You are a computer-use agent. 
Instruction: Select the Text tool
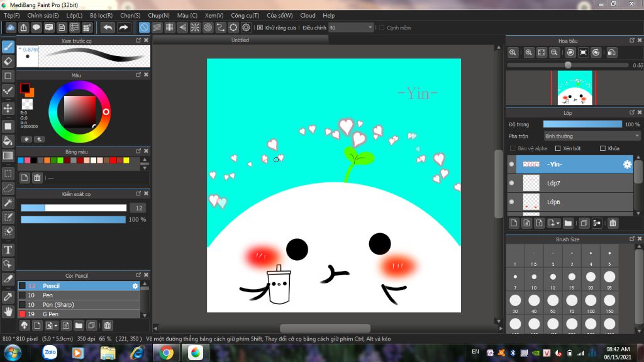(8, 250)
